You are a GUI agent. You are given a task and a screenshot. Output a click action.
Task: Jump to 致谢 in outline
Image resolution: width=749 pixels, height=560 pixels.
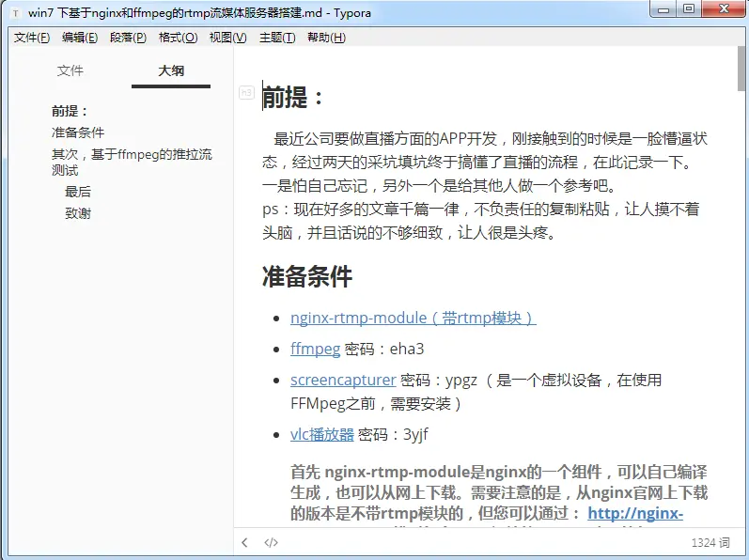pos(78,213)
